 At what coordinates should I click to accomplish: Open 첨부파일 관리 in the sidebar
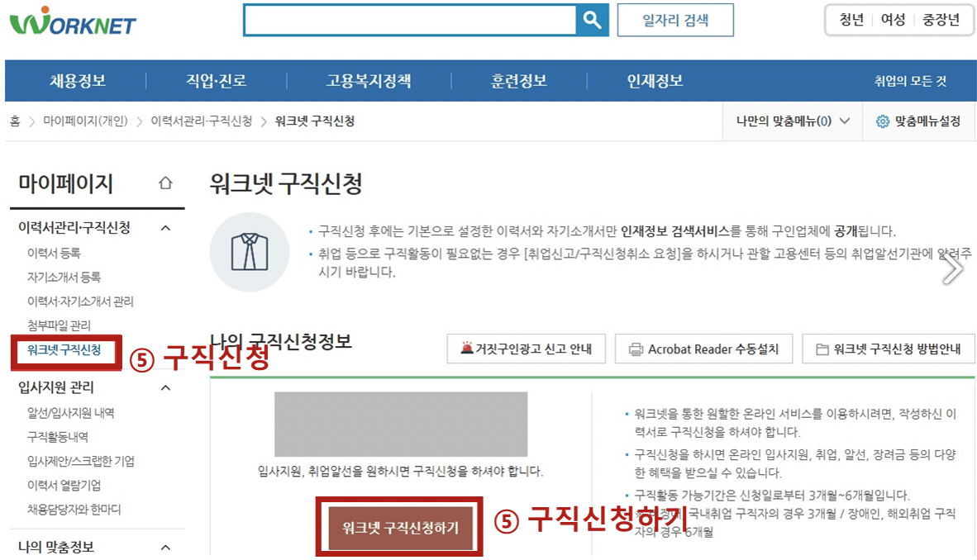(59, 325)
